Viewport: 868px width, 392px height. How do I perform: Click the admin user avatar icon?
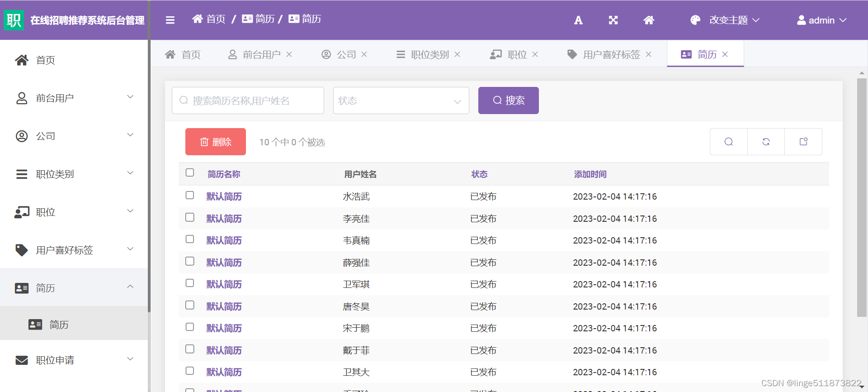coord(802,20)
